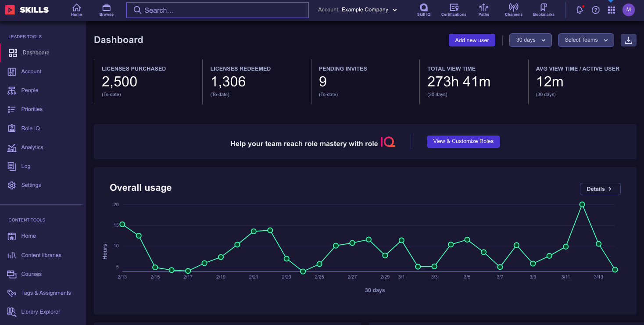Image resolution: width=644 pixels, height=325 pixels.
Task: Open the Channels page
Action: point(513,10)
